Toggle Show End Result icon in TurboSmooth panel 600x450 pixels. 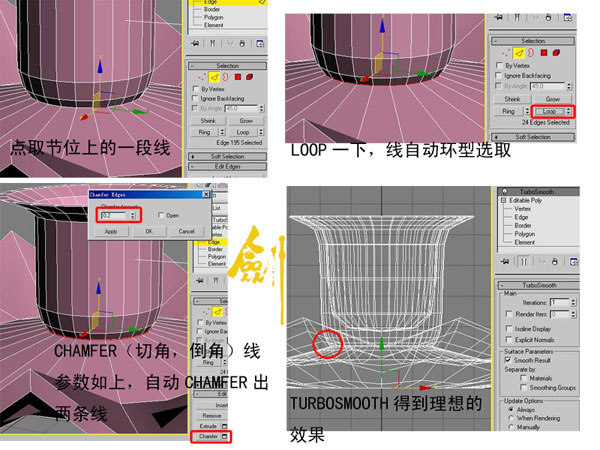(523, 262)
